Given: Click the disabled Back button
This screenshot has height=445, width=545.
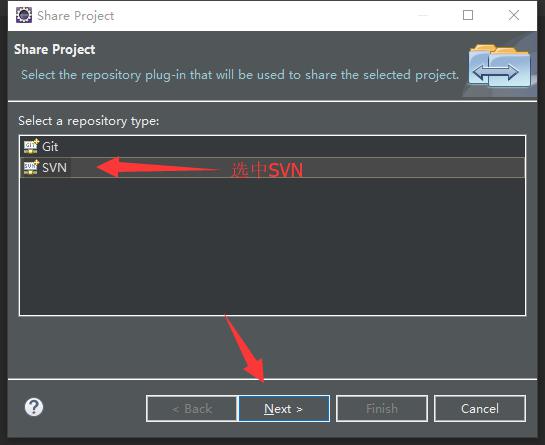Looking at the screenshot, I should [x=192, y=408].
